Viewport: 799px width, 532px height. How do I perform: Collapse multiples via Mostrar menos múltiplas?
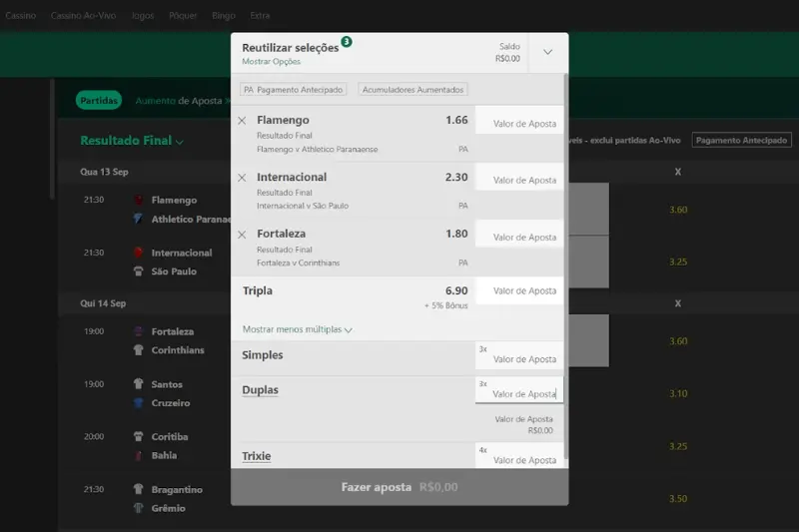point(297,329)
